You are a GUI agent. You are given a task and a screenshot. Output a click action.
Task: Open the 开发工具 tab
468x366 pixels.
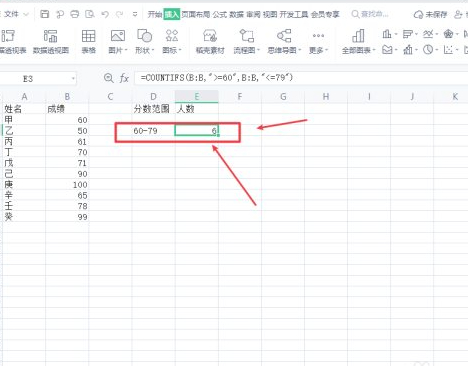(294, 14)
